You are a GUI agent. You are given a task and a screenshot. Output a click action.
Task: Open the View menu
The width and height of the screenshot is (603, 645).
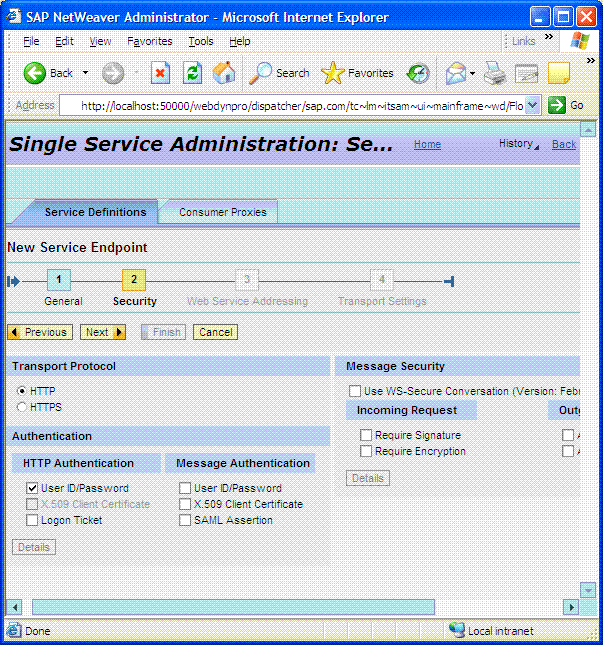(x=100, y=41)
